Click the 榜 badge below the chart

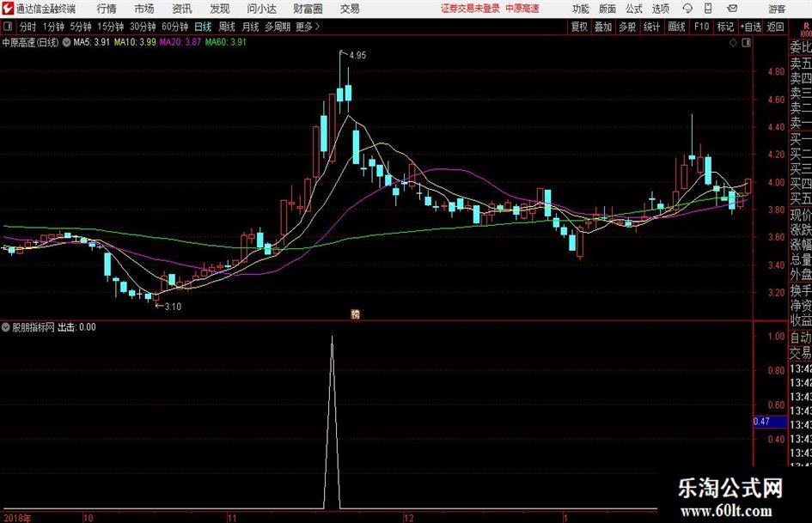coord(355,313)
